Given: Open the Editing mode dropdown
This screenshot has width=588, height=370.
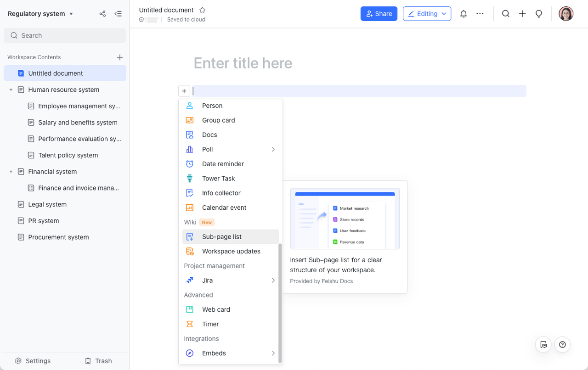Looking at the screenshot, I should tap(427, 14).
